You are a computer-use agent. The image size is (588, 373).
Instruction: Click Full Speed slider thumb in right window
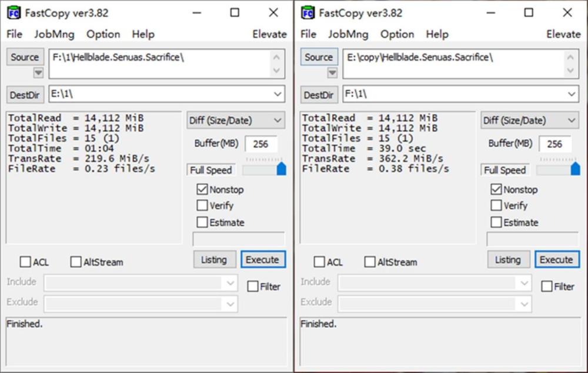pos(575,169)
